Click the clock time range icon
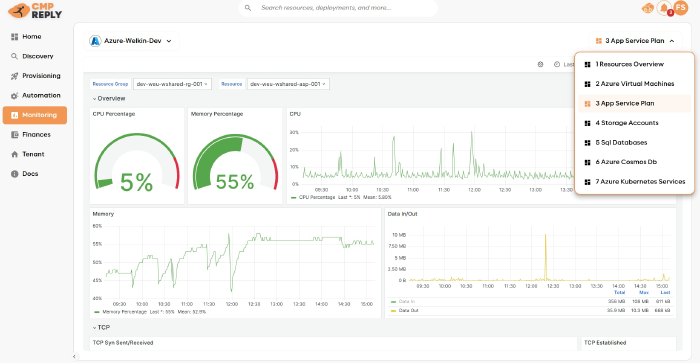The height and width of the screenshot is (363, 700). (x=557, y=64)
